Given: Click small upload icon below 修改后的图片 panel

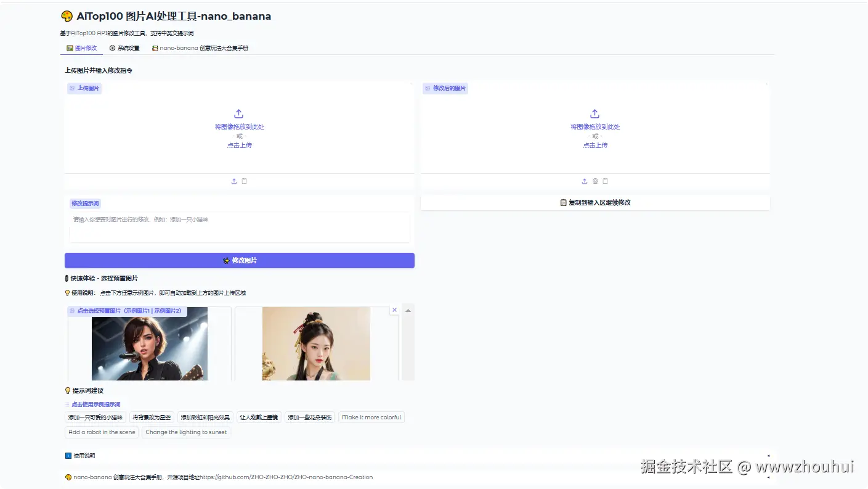Looking at the screenshot, I should point(585,181).
